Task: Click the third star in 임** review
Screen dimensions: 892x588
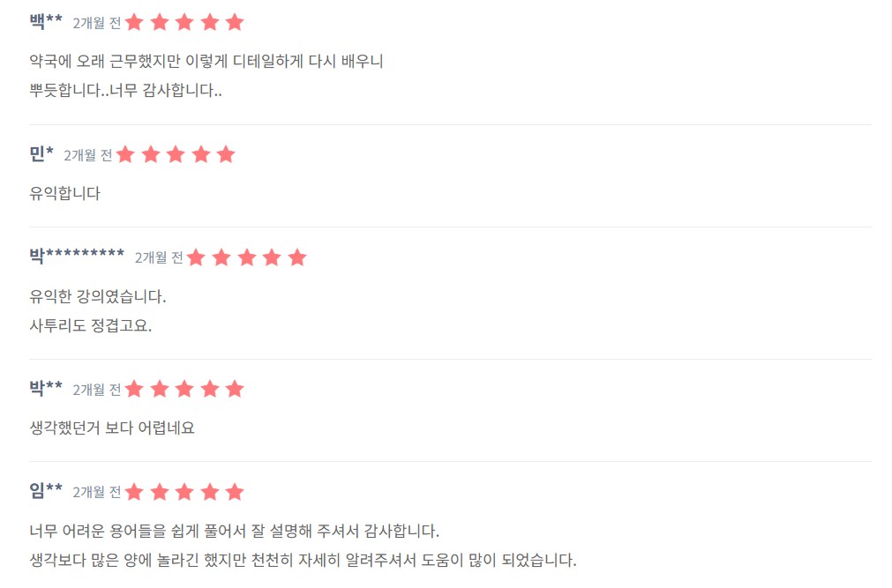Action: click(x=184, y=492)
